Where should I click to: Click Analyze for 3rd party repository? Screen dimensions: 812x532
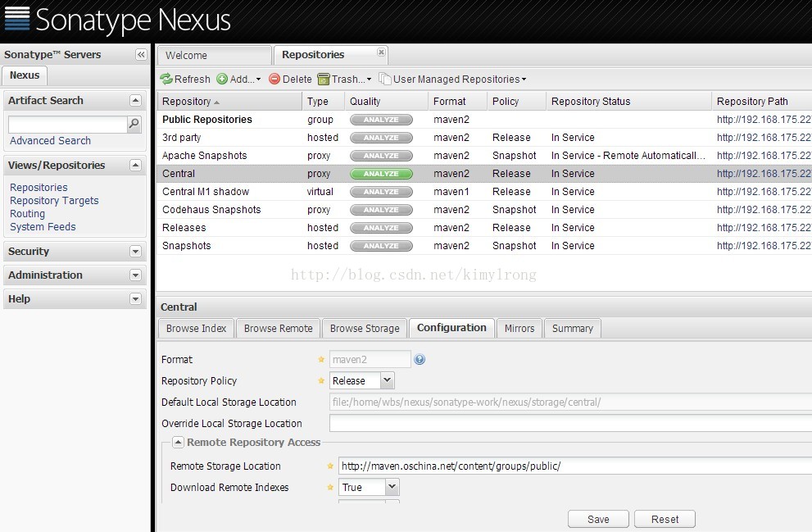(381, 138)
